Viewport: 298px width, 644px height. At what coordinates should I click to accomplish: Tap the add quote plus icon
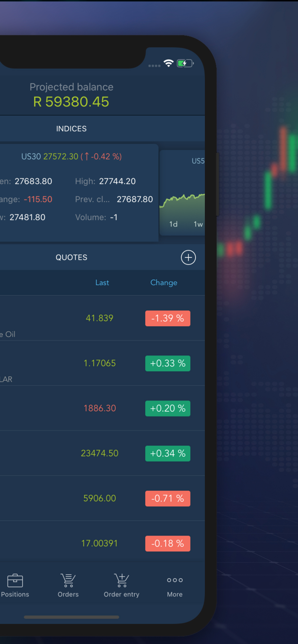188,257
